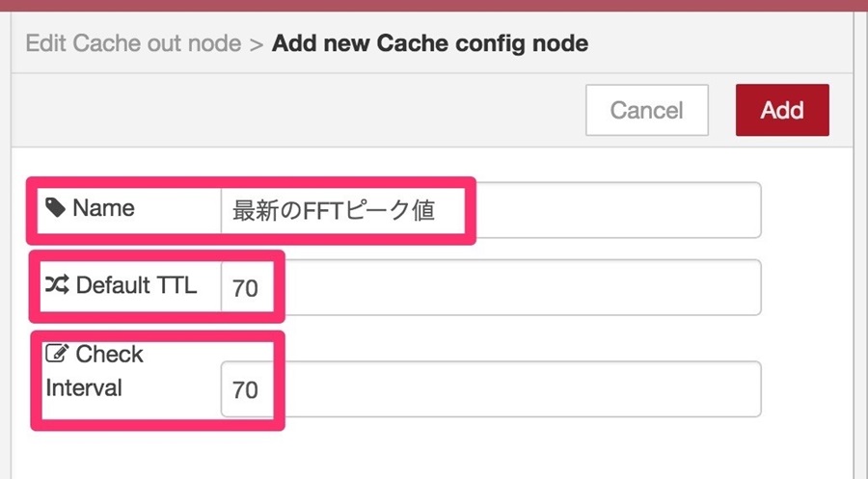The image size is (868, 479).
Task: Go back to Edit Cache out node breadcrumb
Action: click(133, 43)
